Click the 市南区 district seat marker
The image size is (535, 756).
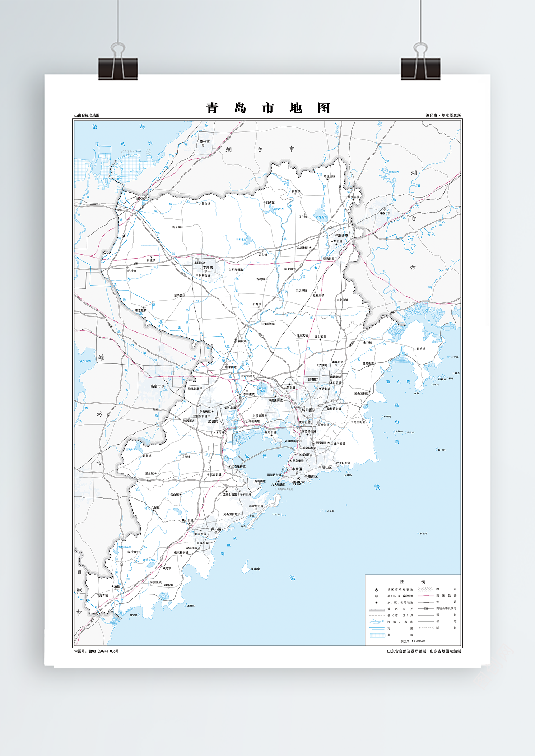(306, 476)
